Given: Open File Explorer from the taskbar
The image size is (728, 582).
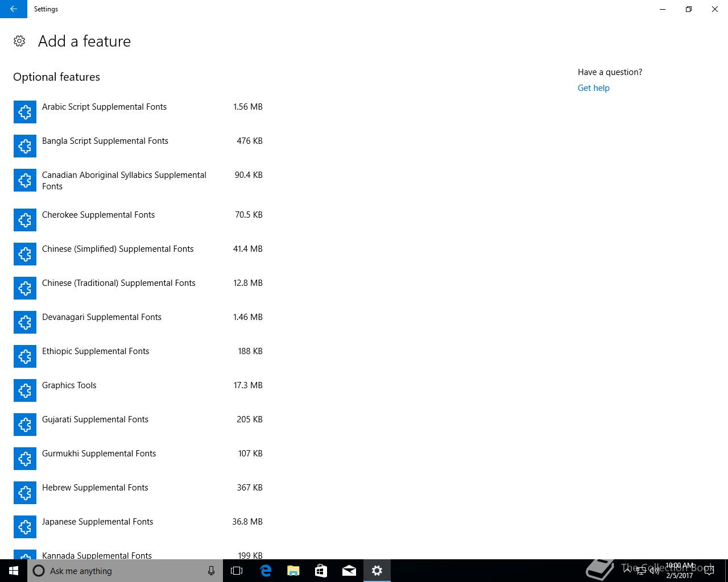Looking at the screenshot, I should 293,571.
